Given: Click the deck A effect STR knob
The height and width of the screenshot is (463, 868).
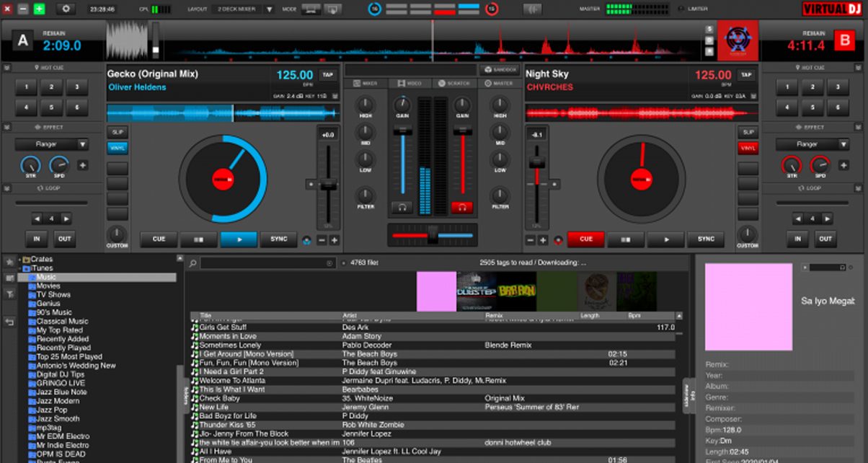Looking at the screenshot, I should point(30,165).
